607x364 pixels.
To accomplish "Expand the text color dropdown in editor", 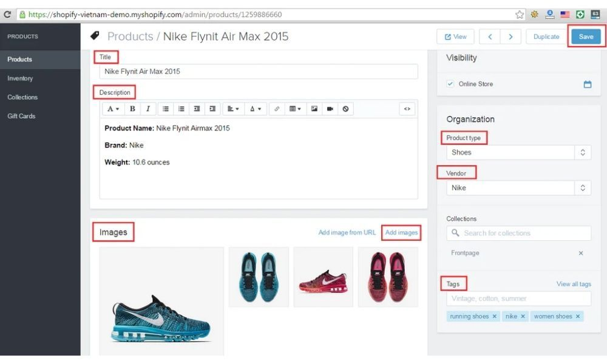I will tap(256, 109).
